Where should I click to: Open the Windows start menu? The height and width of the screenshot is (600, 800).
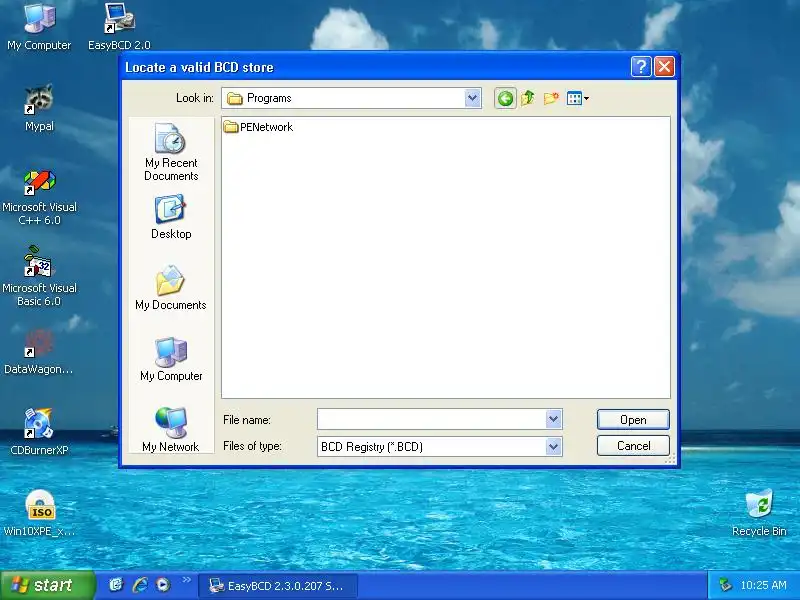(x=47, y=585)
